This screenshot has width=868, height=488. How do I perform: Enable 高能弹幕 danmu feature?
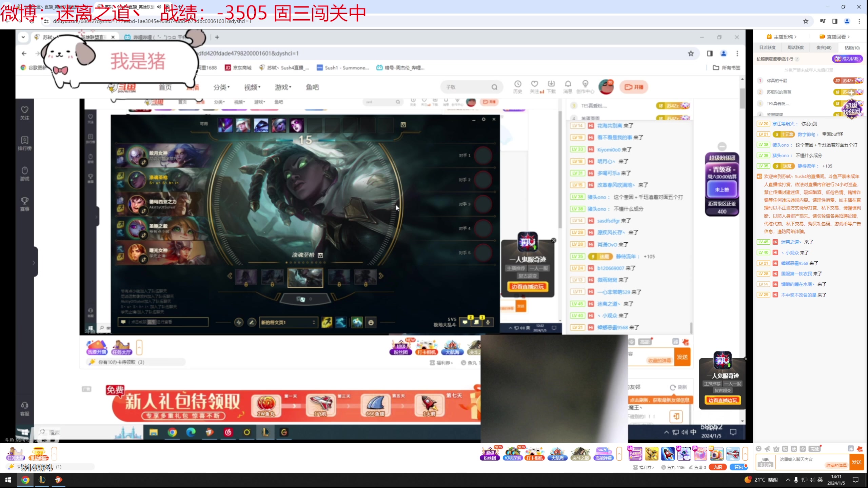[x=604, y=453]
